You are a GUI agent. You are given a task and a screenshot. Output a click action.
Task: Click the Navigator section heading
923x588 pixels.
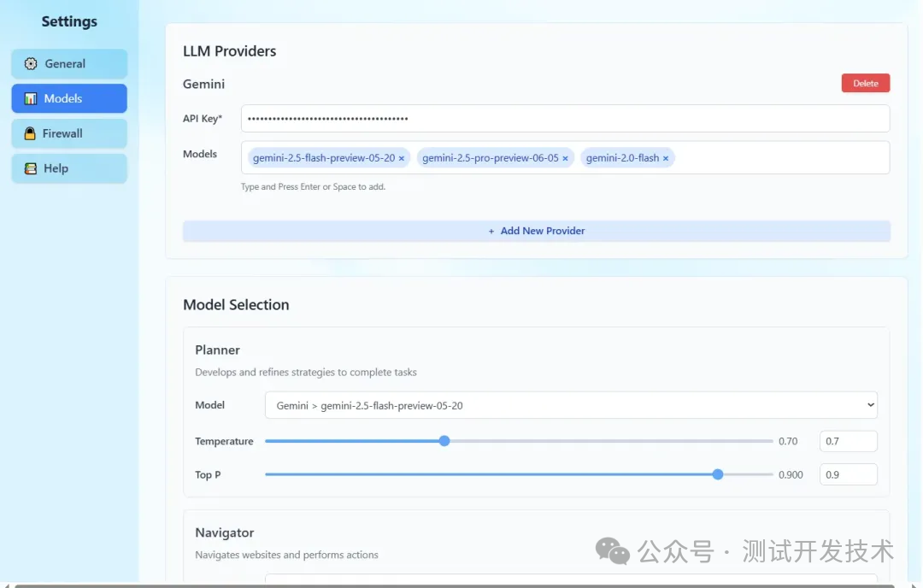tap(224, 532)
